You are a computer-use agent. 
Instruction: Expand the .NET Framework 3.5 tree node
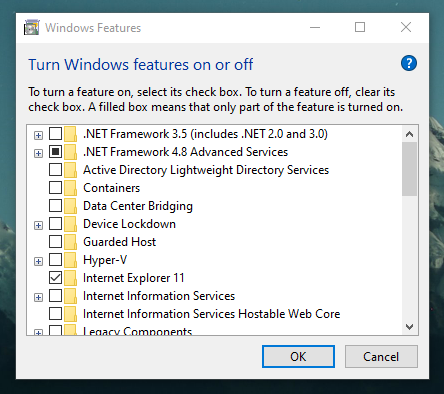coord(38,135)
